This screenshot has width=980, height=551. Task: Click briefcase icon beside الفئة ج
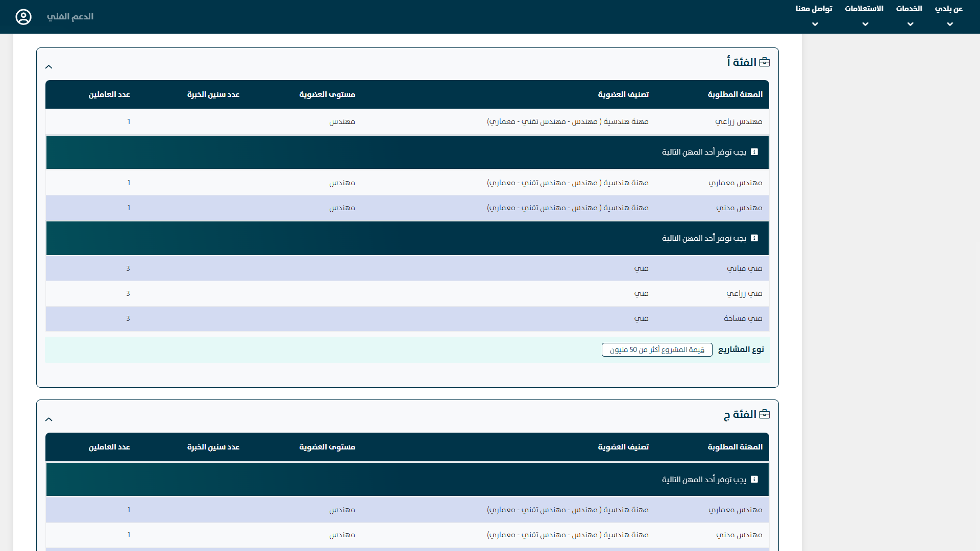pos(765,414)
